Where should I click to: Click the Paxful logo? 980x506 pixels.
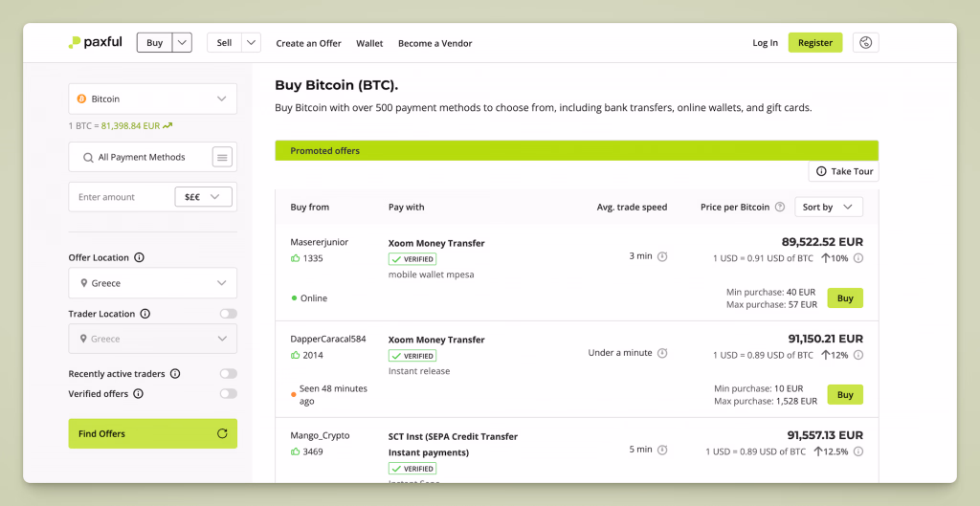pyautogui.click(x=95, y=43)
